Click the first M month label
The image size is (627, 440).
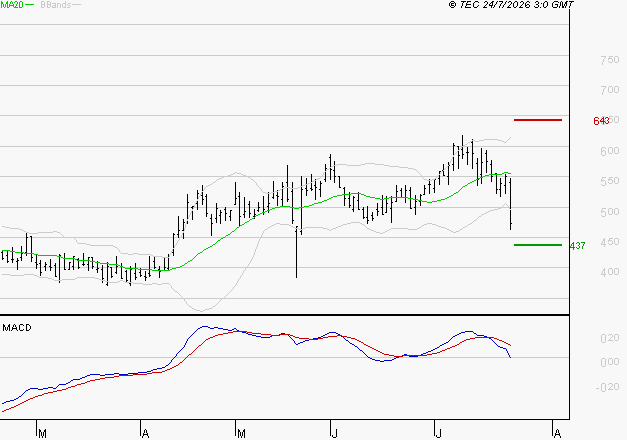pyautogui.click(x=42, y=434)
